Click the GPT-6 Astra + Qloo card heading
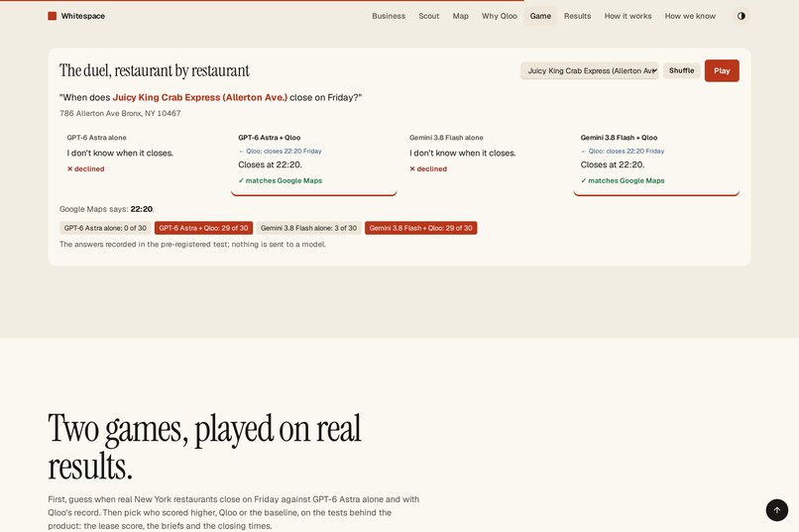Screen dimensions: 799x532 coord(269,138)
